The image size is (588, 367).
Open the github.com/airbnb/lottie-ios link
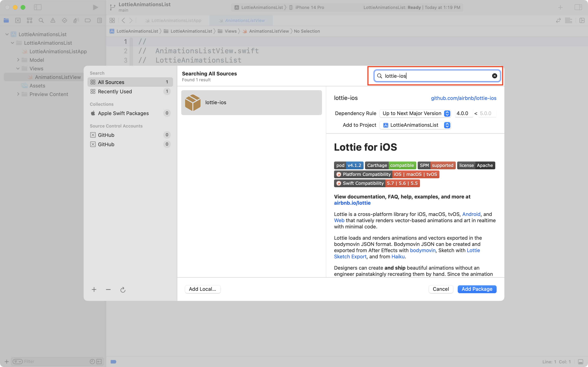[x=463, y=98]
